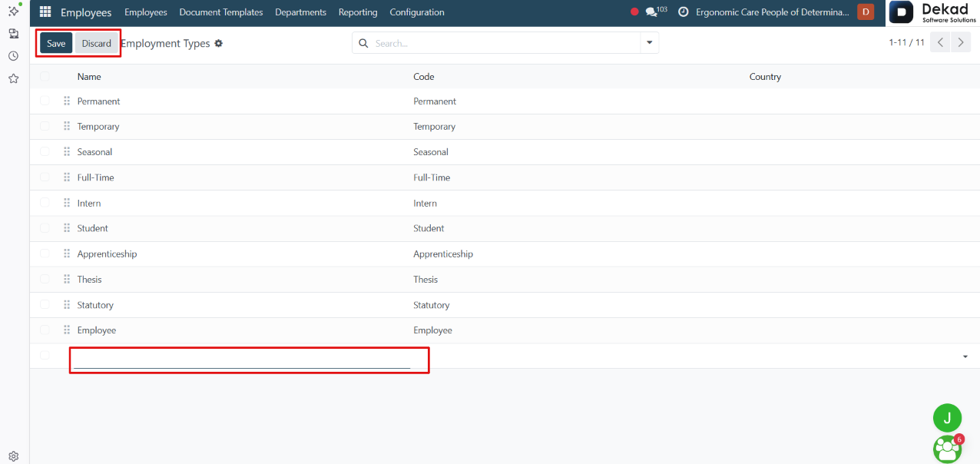The width and height of the screenshot is (980, 464).
Task: Open the Employees menu
Action: tap(146, 12)
